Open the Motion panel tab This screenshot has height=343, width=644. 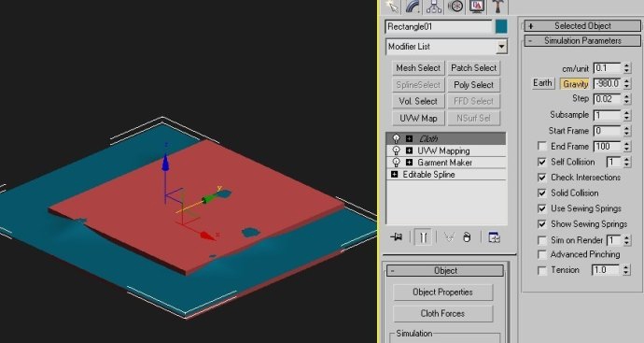coord(455,7)
